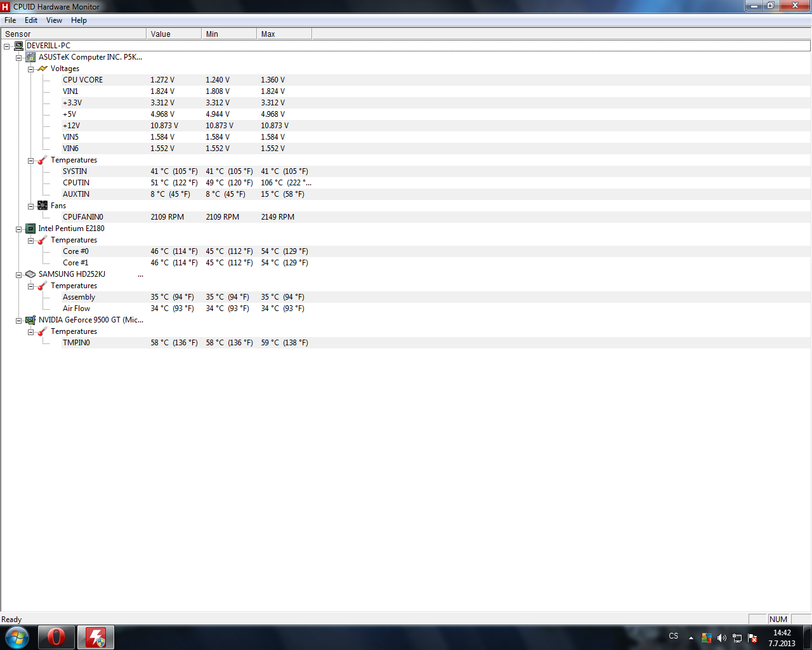Screen dimensions: 812x650
Task: Open the Help menu
Action: coord(79,20)
